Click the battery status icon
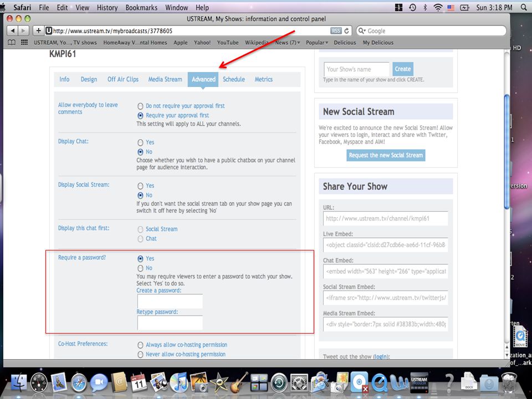The height and width of the screenshot is (399, 532). point(464,7)
